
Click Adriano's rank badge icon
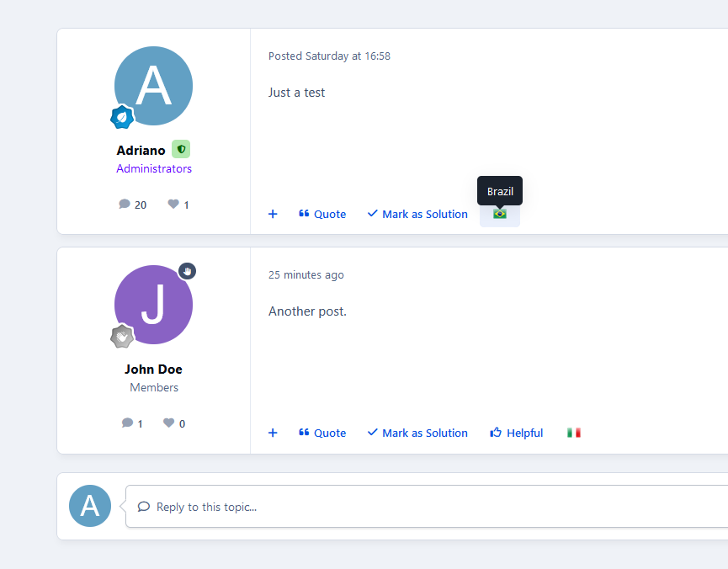pos(123,117)
